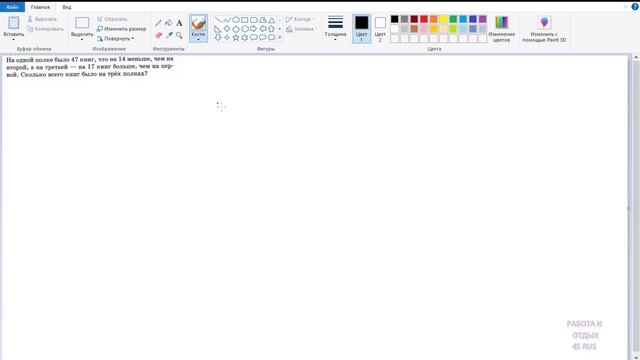This screenshot has width=640, height=360.
Task: Pick the orange color swatch
Action: click(x=433, y=19)
